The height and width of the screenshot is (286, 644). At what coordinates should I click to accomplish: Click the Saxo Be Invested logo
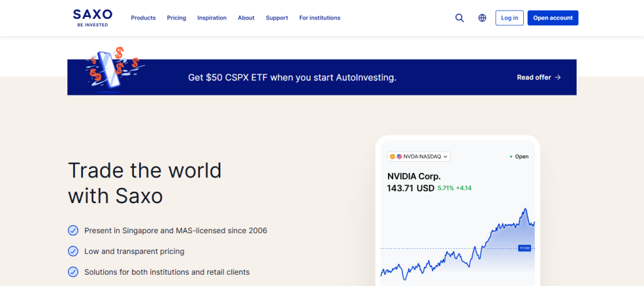click(92, 18)
